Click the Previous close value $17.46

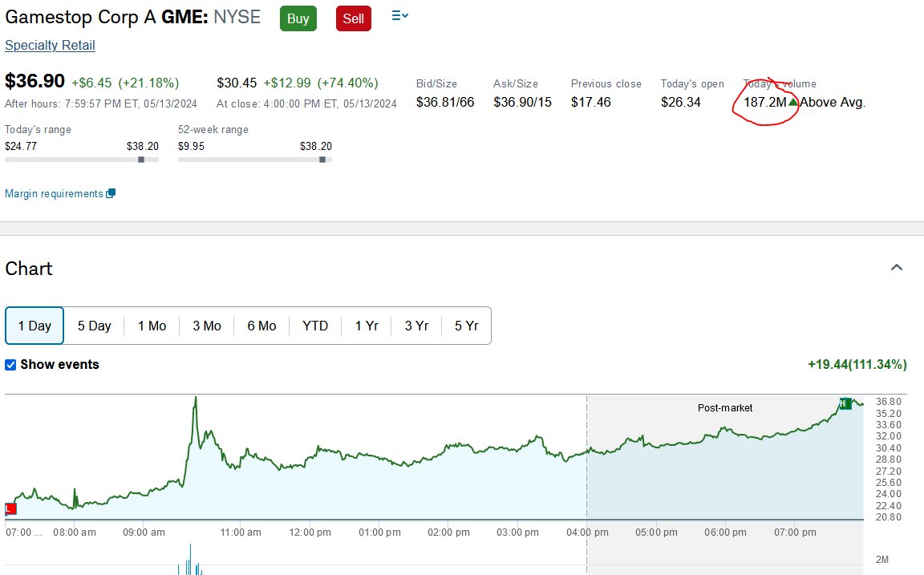tap(591, 103)
